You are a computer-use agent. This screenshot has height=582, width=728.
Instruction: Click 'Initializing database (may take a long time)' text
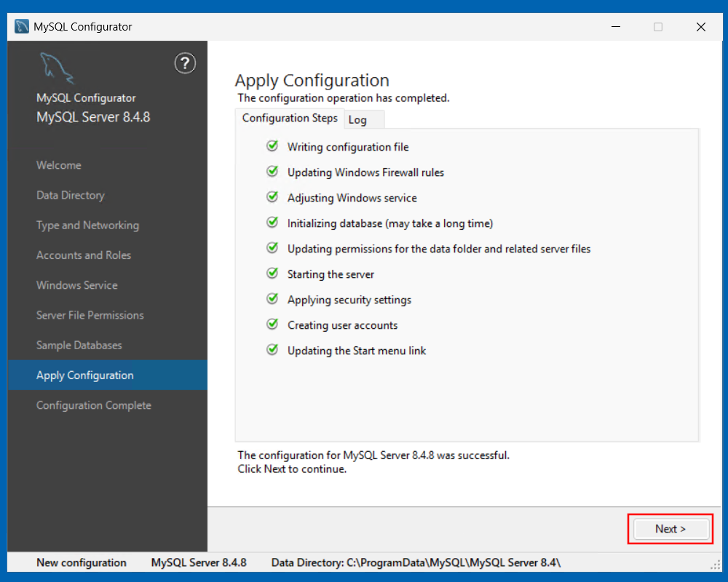click(390, 223)
